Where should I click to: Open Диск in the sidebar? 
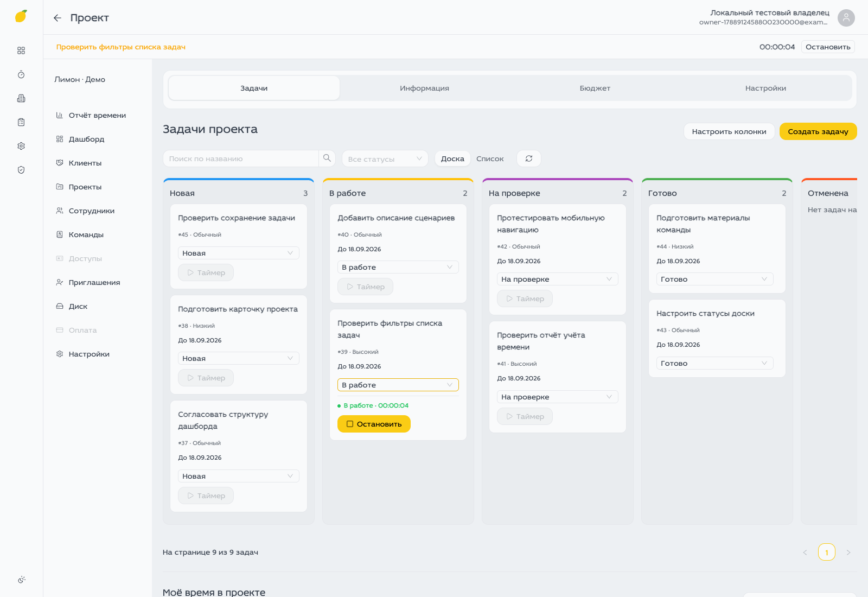[78, 306]
